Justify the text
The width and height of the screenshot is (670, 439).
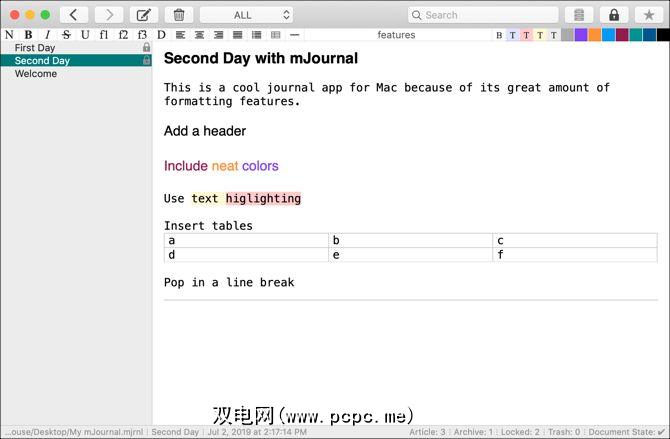pyautogui.click(x=237, y=35)
